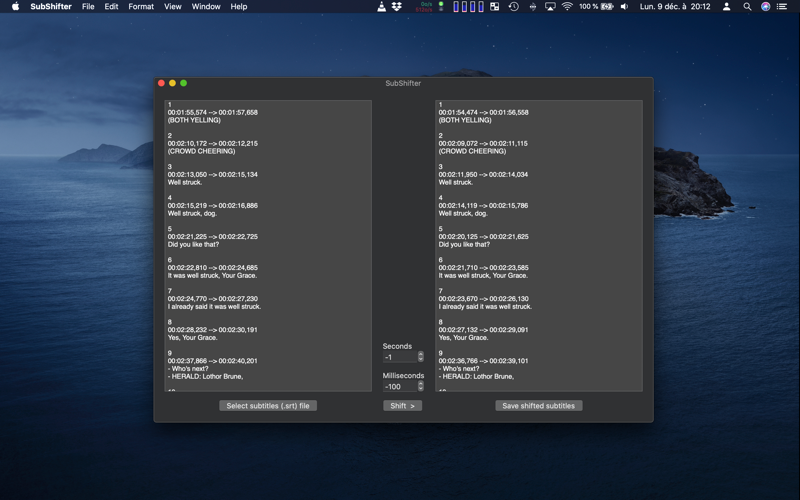The width and height of the screenshot is (800, 500).
Task: Open the SubShifter application menu
Action: 51,7
